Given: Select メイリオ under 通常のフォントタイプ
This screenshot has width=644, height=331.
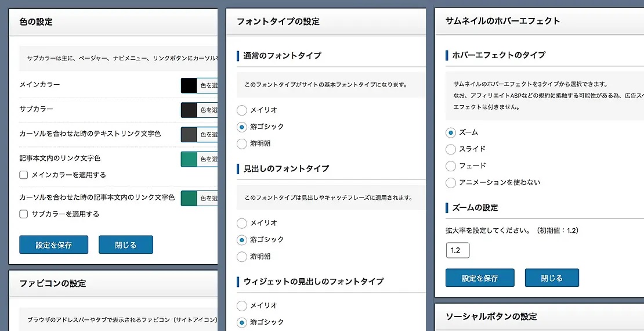Looking at the screenshot, I should click(242, 110).
